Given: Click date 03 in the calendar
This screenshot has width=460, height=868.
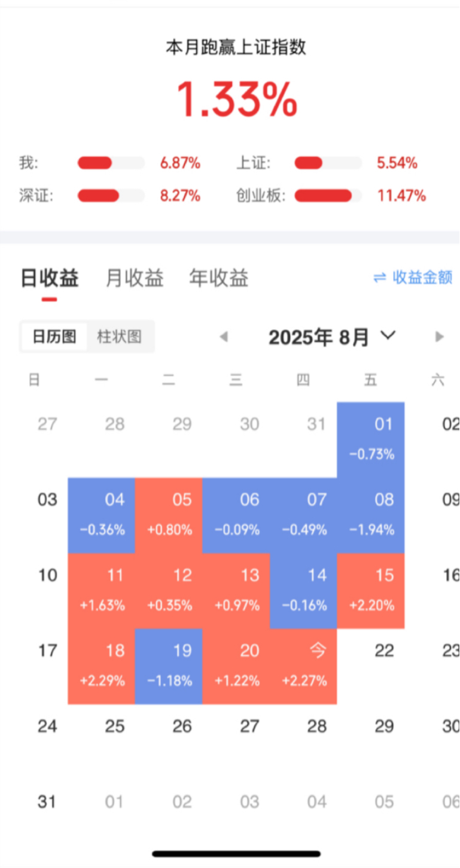Looking at the screenshot, I should (x=47, y=500).
